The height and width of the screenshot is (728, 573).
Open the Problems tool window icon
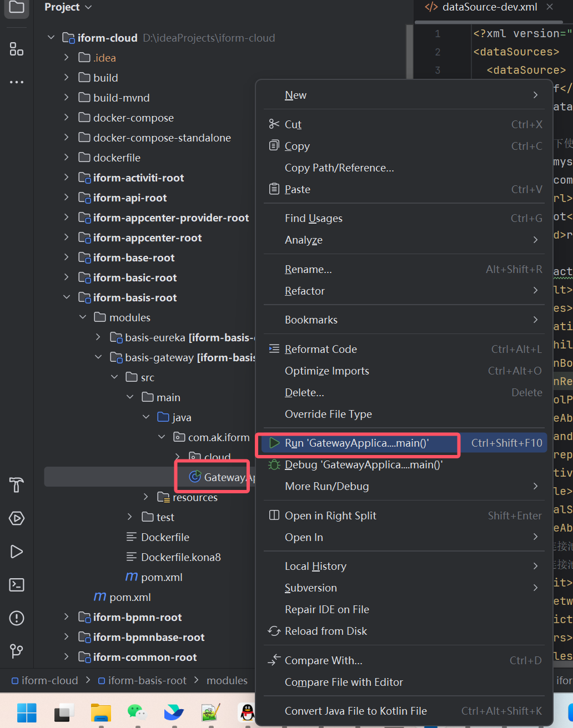[x=17, y=618]
